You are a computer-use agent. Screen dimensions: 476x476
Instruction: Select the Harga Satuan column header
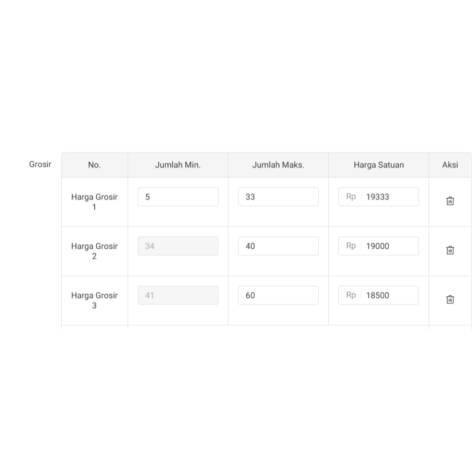point(379,165)
